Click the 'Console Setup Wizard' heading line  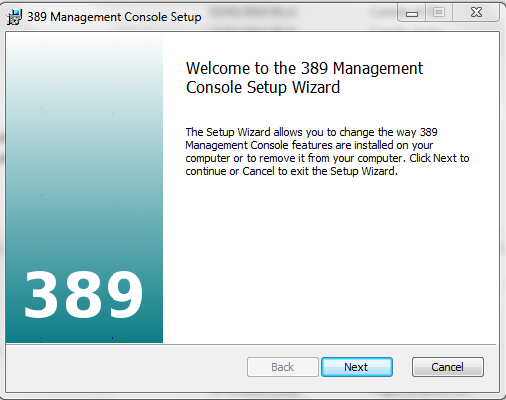pyautogui.click(x=263, y=88)
